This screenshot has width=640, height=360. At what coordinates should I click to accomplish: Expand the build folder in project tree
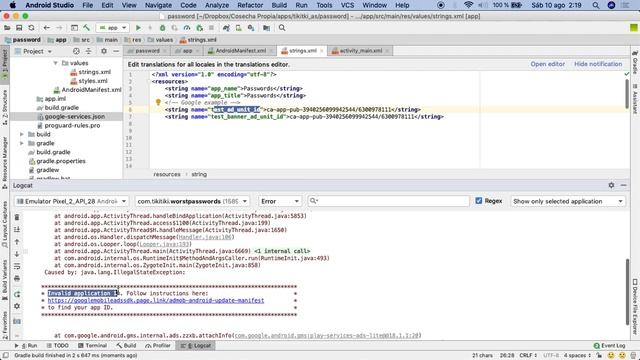click(22, 134)
